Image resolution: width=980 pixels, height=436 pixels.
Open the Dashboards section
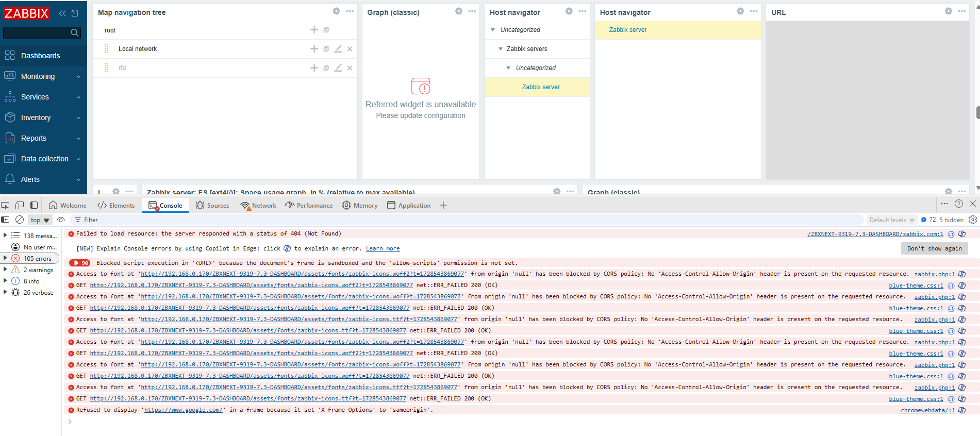click(x=43, y=56)
